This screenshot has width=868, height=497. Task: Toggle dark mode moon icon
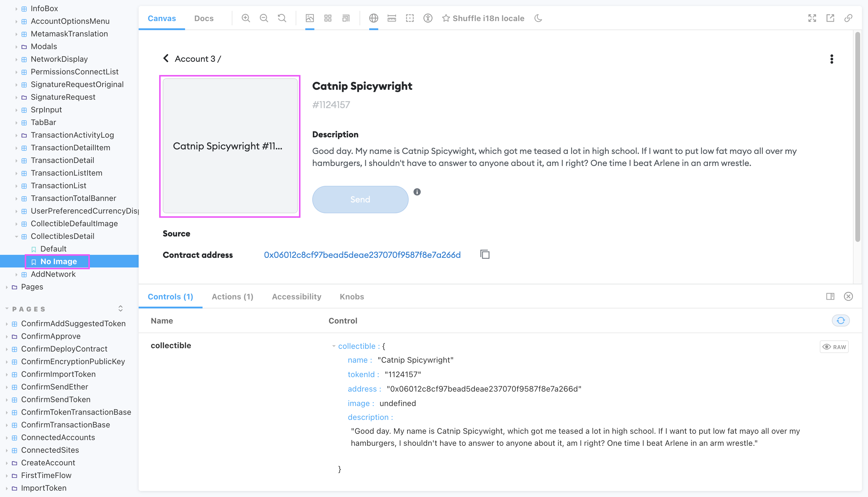pyautogui.click(x=538, y=18)
